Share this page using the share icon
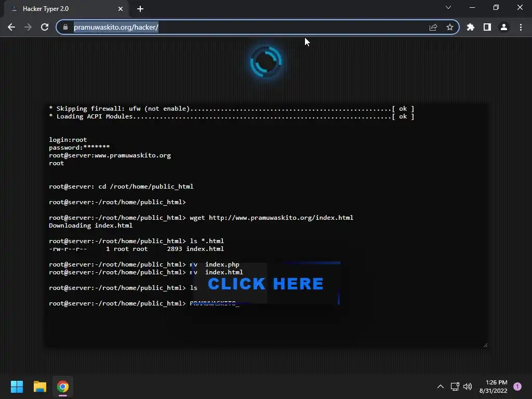Image resolution: width=532 pixels, height=399 pixels. coord(433,27)
